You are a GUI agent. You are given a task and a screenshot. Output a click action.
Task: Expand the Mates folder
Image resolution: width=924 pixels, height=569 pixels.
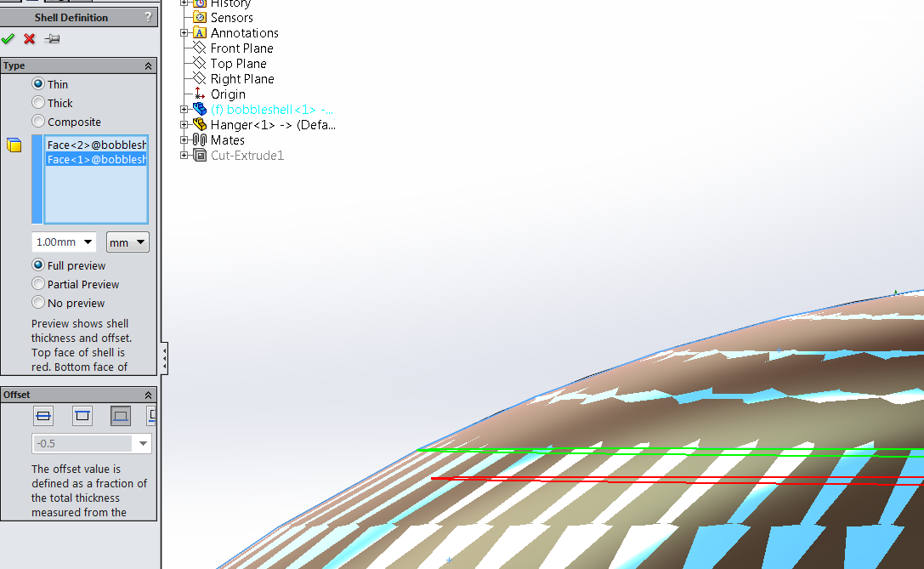click(185, 139)
